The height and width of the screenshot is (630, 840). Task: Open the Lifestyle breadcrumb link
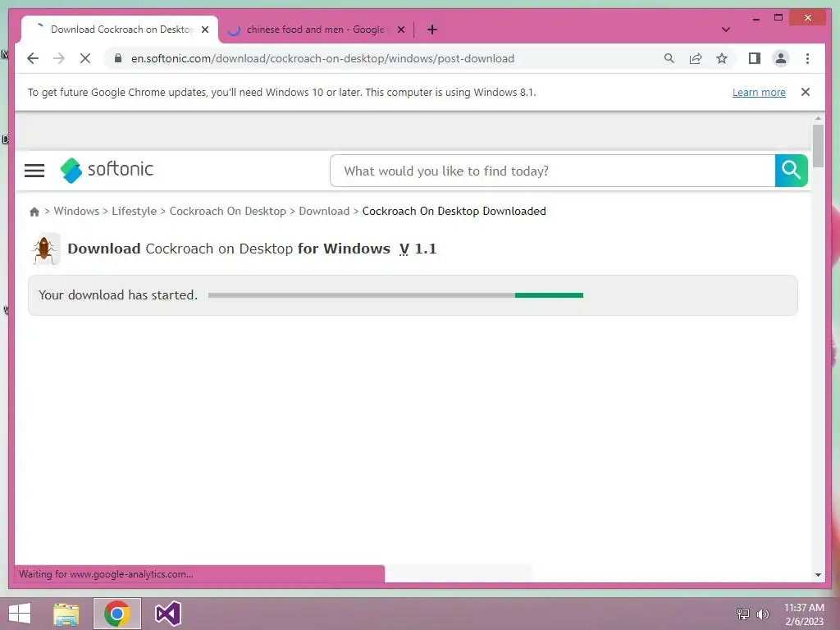[134, 211]
